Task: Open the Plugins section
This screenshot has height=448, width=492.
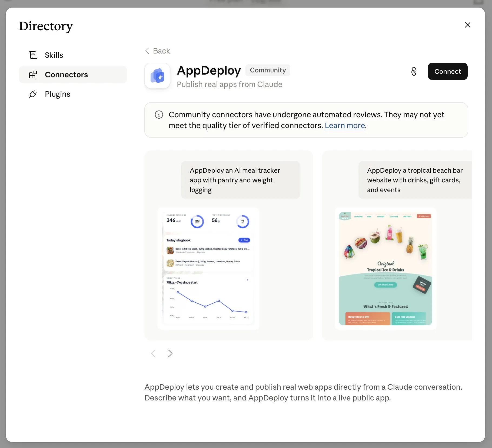Action: coord(73,94)
